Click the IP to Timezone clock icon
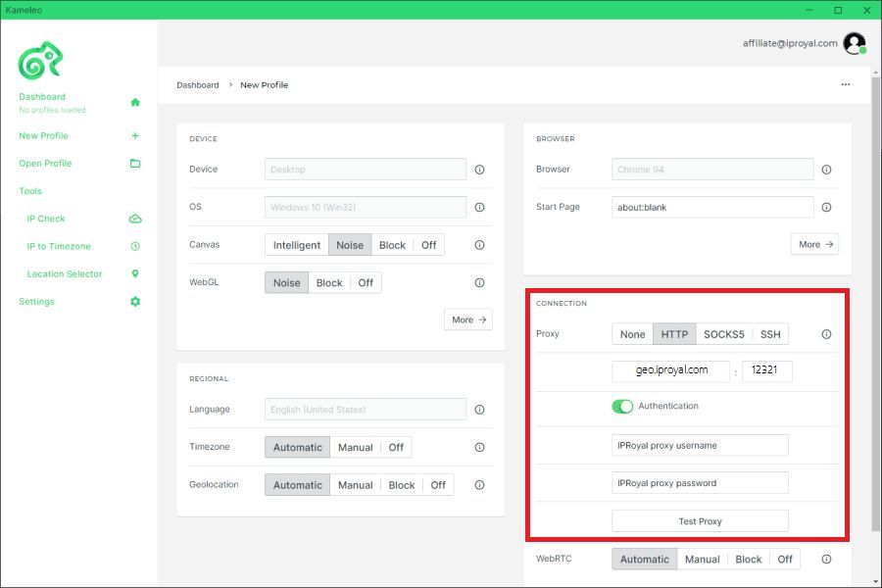 [135, 246]
